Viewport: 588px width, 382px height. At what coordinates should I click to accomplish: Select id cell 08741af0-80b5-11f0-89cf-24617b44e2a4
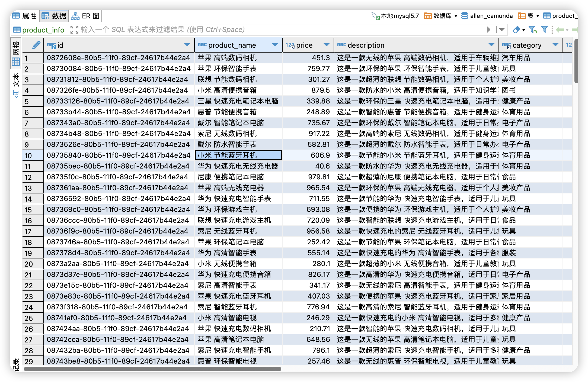[119, 318]
